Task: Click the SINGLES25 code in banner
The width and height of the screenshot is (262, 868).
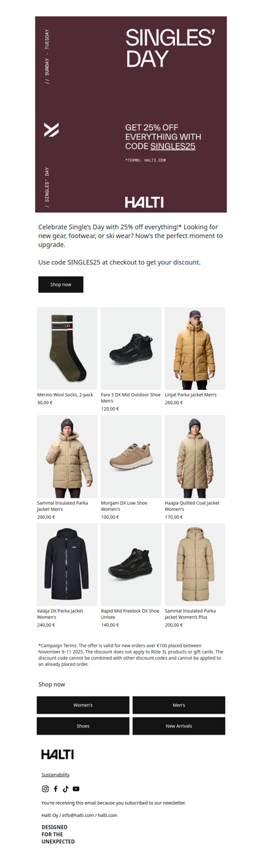Action: click(x=173, y=147)
